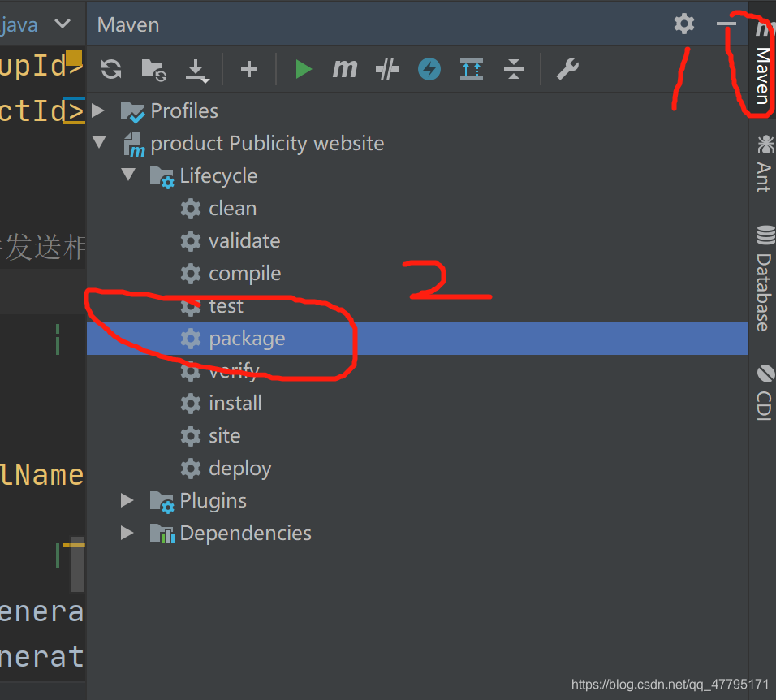Click gear icon beside clean goal

click(191, 209)
